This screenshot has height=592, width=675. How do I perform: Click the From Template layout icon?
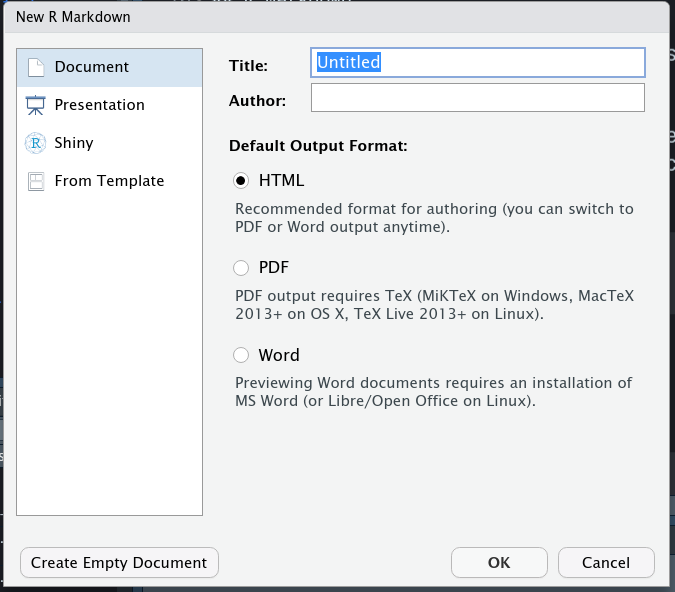click(x=36, y=181)
